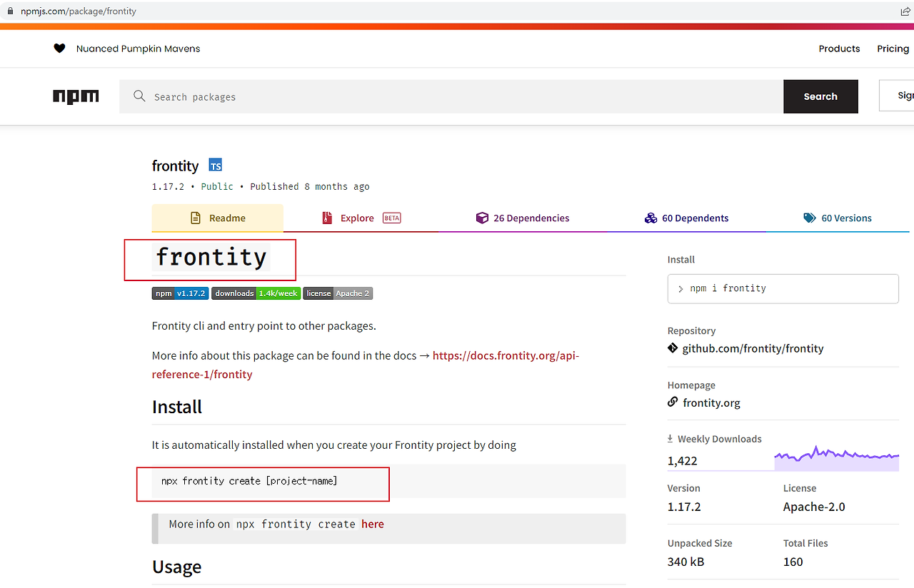Click the blue TS TypeScript badge
Viewport: 914px width, 588px height.
coord(216,166)
